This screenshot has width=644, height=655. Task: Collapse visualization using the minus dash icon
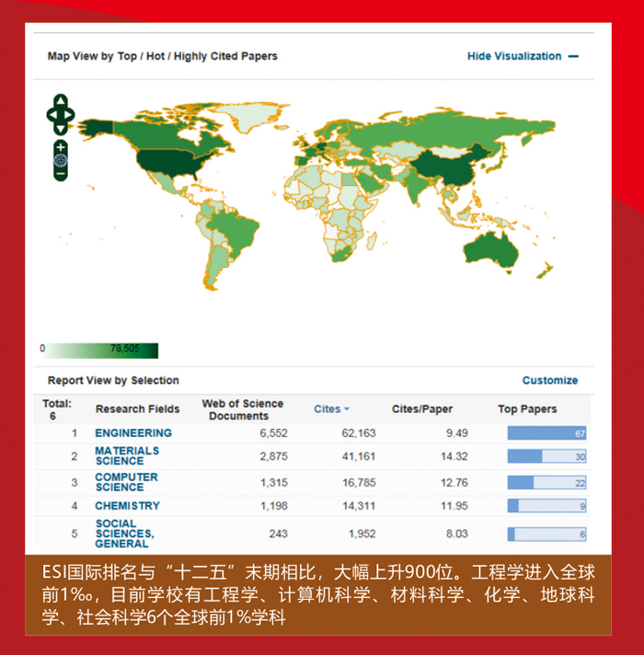[x=573, y=56]
